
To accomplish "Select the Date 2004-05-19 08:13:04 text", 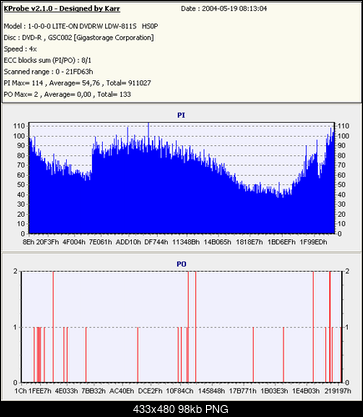I will coord(224,9).
